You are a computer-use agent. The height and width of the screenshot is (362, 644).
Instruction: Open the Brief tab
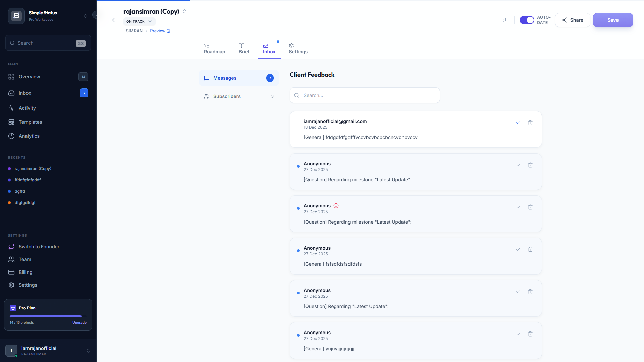(x=244, y=49)
